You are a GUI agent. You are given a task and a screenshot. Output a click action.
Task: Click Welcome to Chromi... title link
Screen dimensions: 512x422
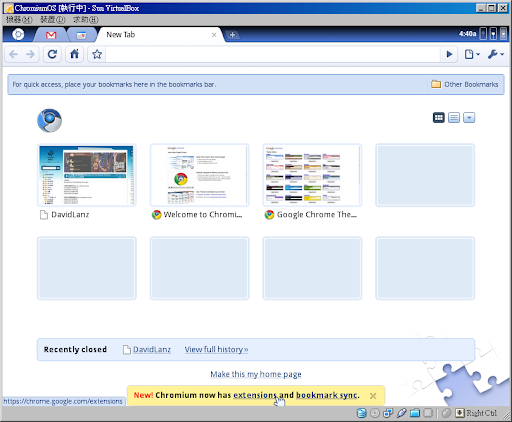[x=203, y=215]
